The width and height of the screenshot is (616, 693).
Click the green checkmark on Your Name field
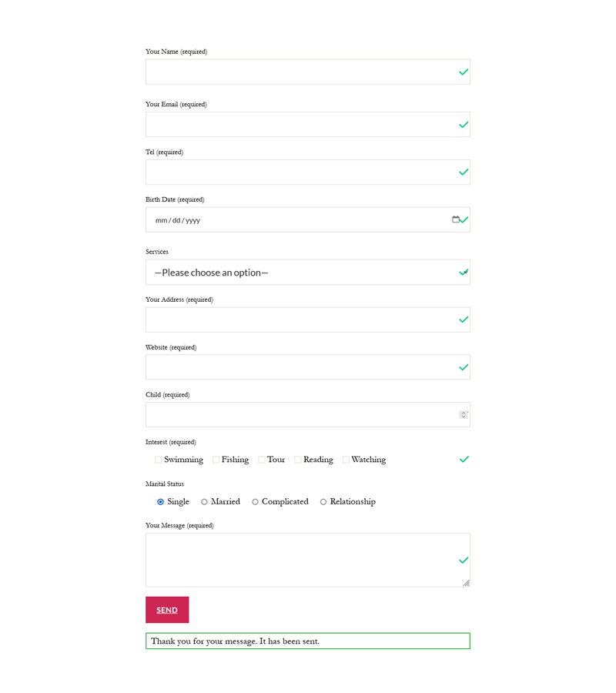tap(464, 72)
